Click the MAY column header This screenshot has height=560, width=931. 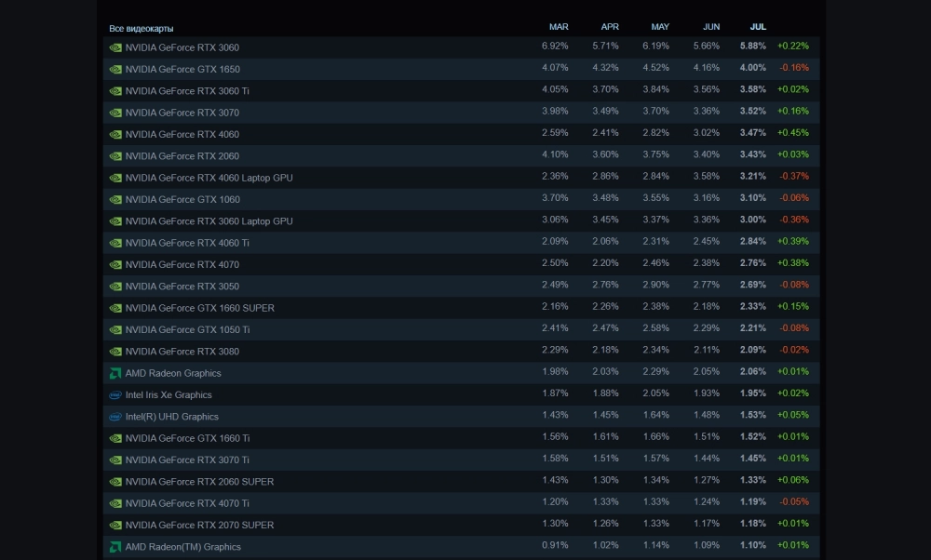click(660, 27)
